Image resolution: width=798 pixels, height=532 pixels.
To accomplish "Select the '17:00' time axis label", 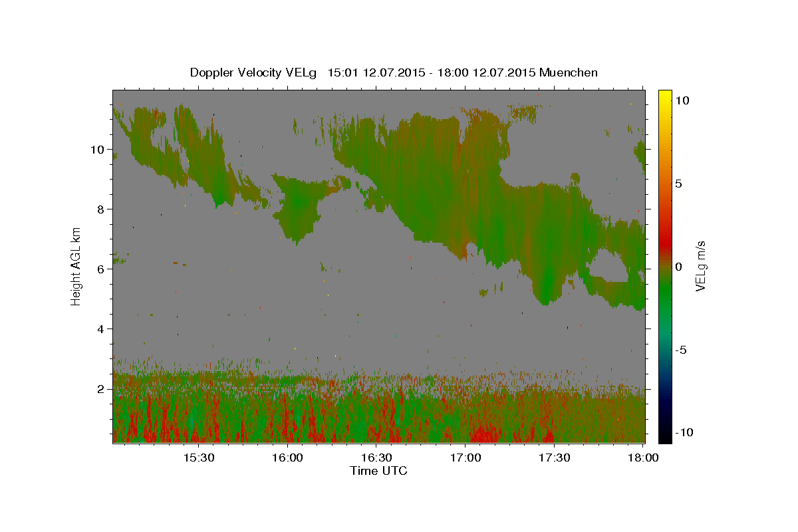I will click(465, 458).
